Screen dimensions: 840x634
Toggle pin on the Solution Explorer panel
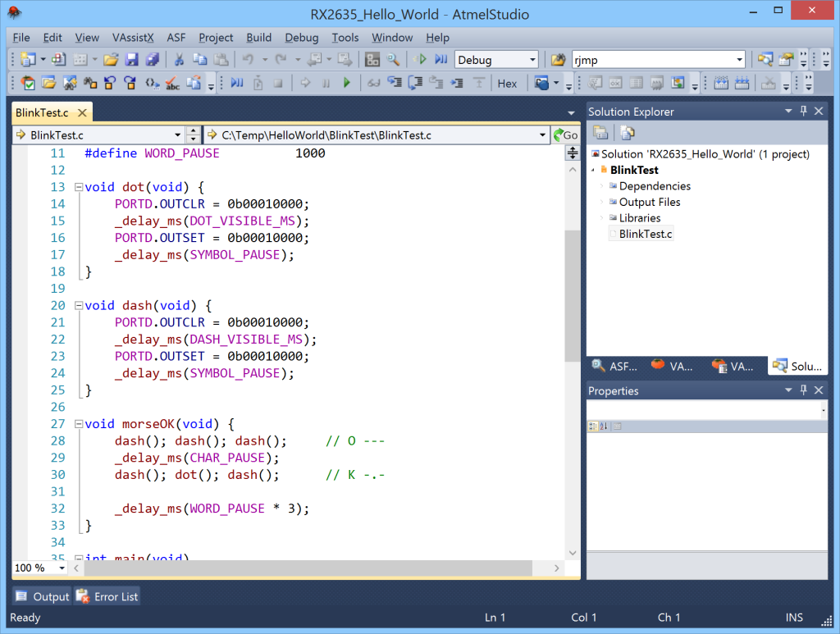point(803,111)
